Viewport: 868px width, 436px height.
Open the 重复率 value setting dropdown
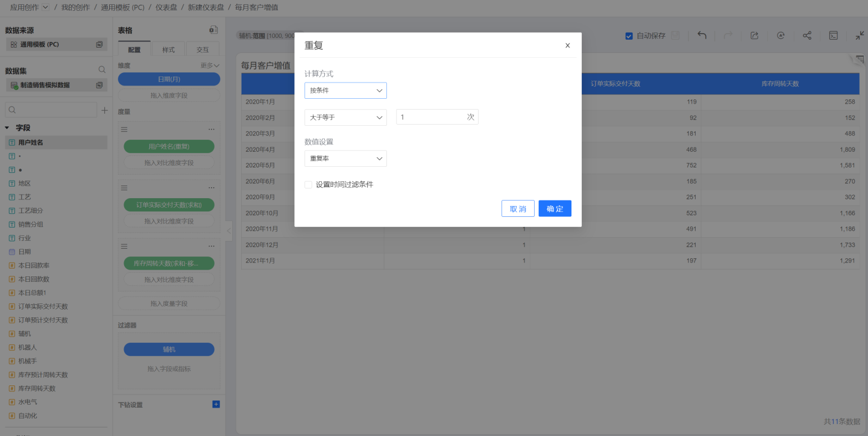[x=345, y=158]
